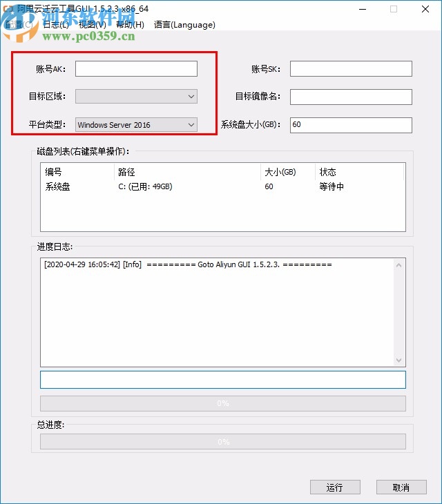Click the 账号AK input field

[136, 69]
